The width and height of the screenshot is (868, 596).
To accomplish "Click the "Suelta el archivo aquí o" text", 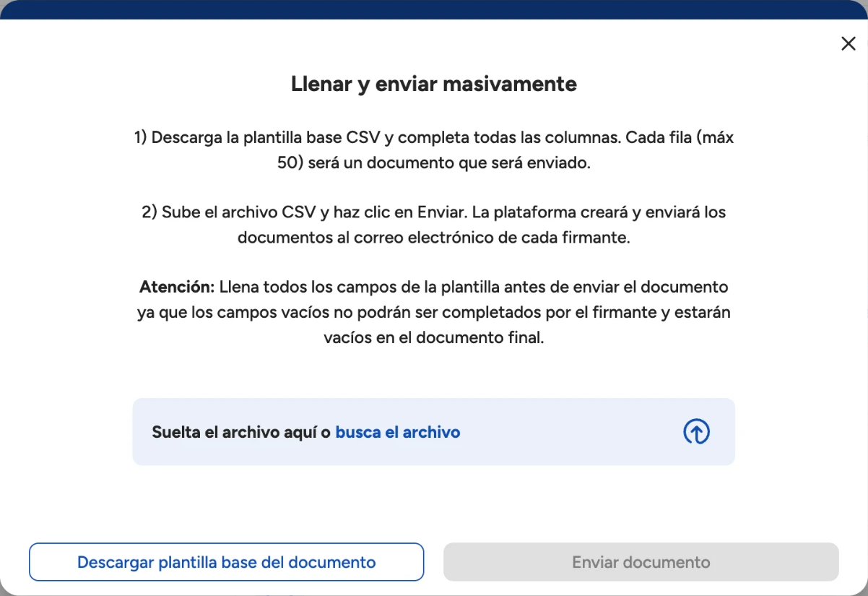I will click(x=242, y=432).
